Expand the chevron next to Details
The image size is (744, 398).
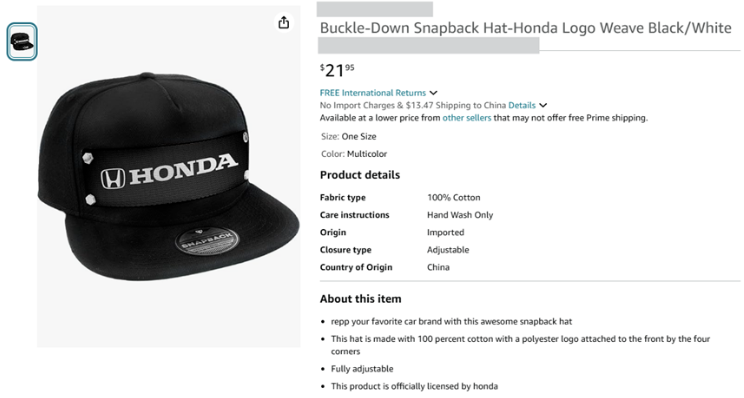(x=543, y=105)
